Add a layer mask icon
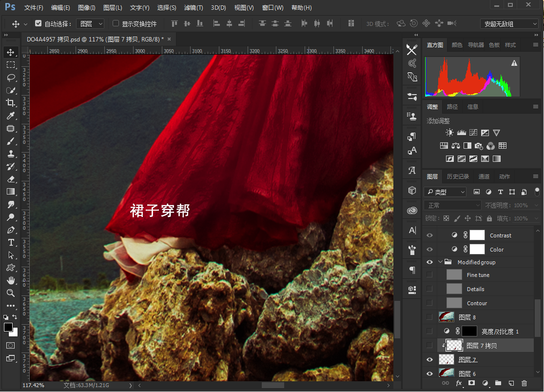544x392 pixels. (471, 383)
